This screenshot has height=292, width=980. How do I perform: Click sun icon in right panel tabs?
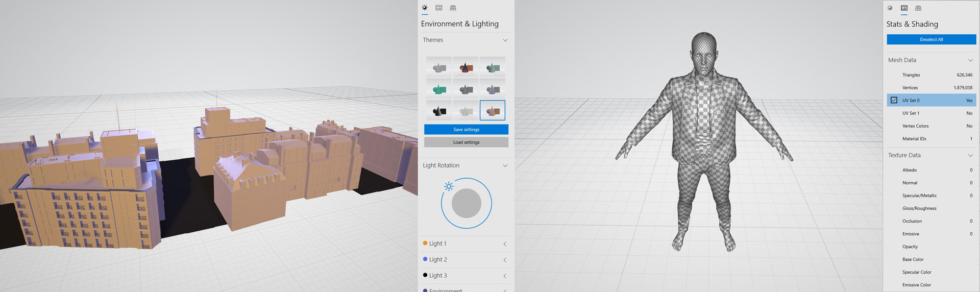890,8
